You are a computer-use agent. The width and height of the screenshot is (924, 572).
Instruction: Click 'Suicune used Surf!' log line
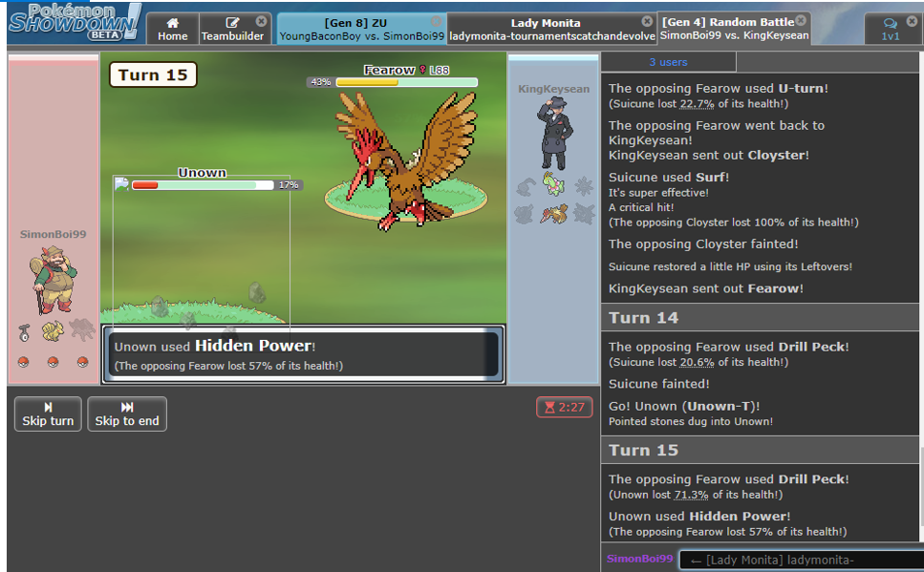669,178
